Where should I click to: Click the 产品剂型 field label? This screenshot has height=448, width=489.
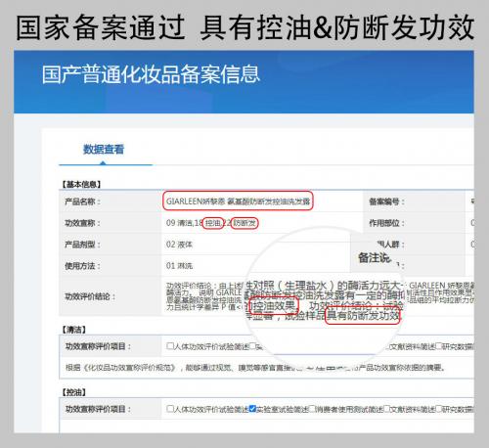(82, 245)
